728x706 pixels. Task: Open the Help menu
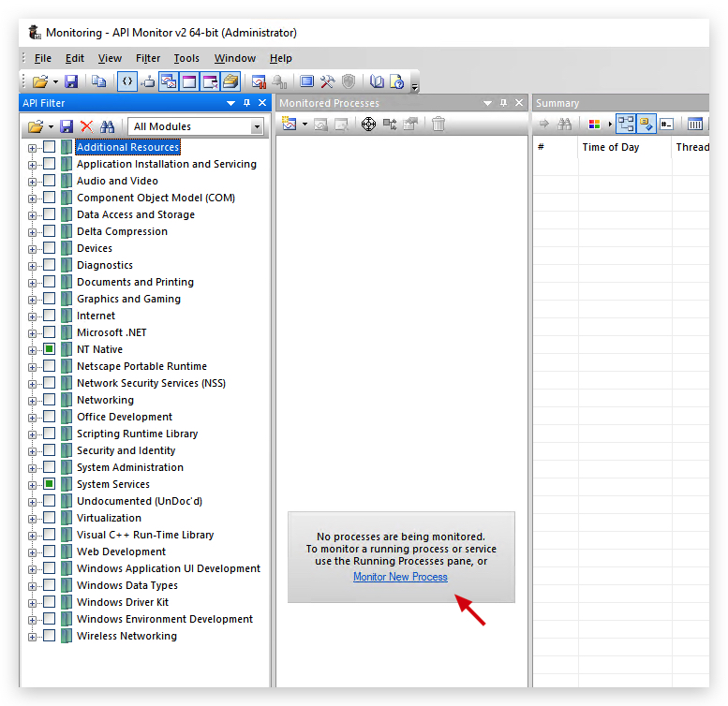280,58
